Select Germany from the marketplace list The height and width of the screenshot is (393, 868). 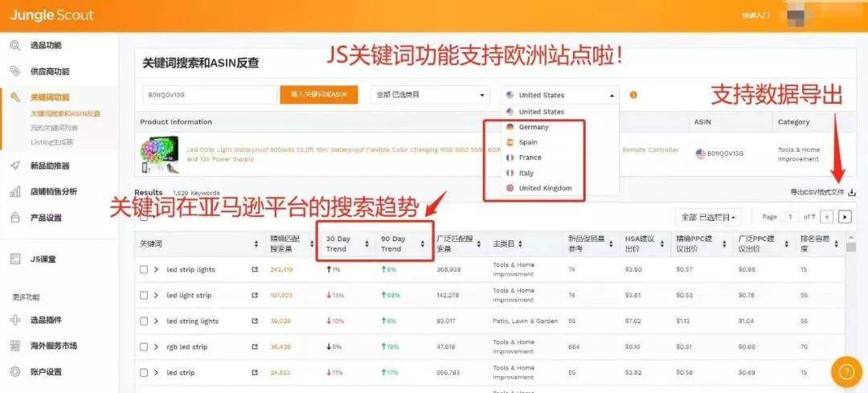pos(533,127)
